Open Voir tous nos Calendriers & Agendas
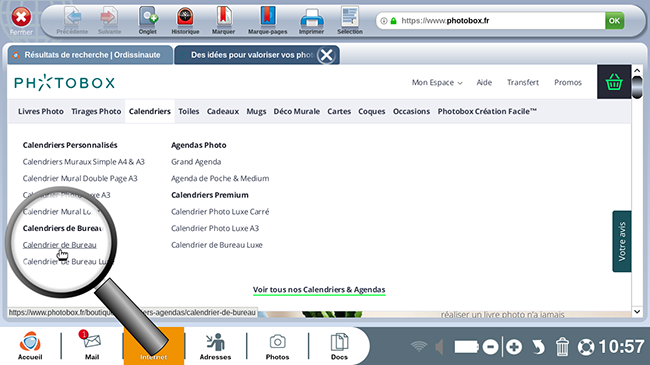 319,290
